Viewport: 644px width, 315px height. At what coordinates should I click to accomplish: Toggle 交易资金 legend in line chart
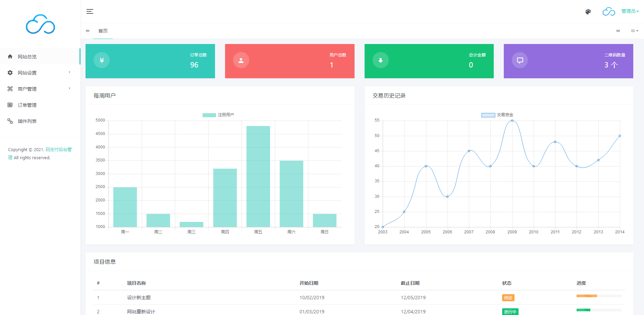(x=497, y=115)
